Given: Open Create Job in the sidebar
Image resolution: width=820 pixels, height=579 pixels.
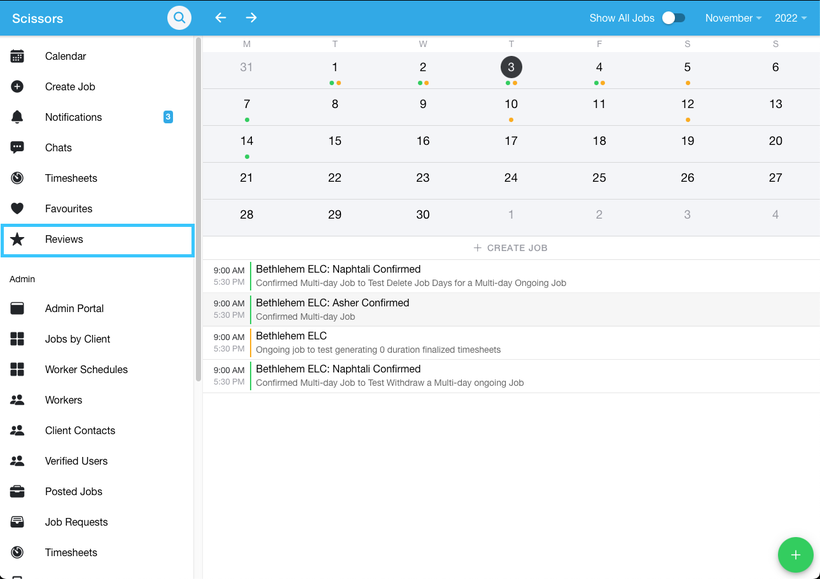Looking at the screenshot, I should pyautogui.click(x=70, y=86).
